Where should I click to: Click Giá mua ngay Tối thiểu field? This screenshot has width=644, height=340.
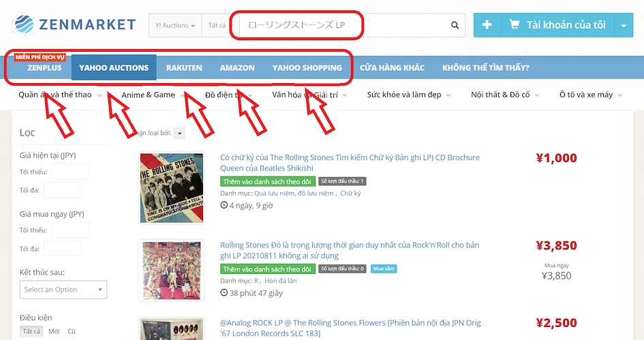pyautogui.click(x=70, y=230)
